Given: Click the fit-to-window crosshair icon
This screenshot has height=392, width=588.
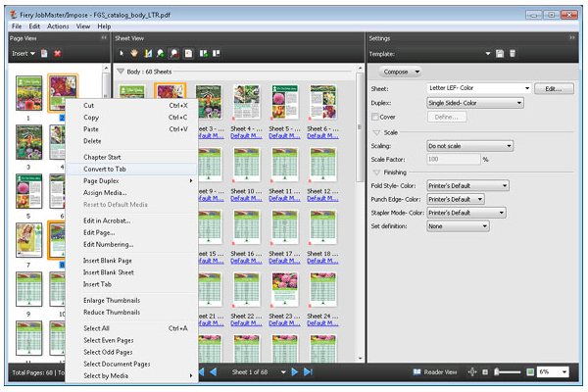Looking at the screenshot, I should pos(471,372).
